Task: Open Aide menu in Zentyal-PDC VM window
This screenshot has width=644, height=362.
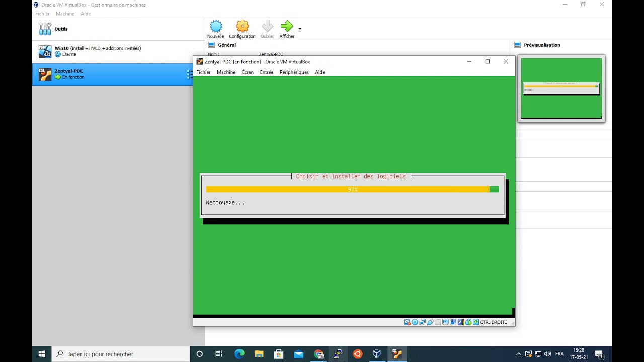Action: pyautogui.click(x=320, y=72)
